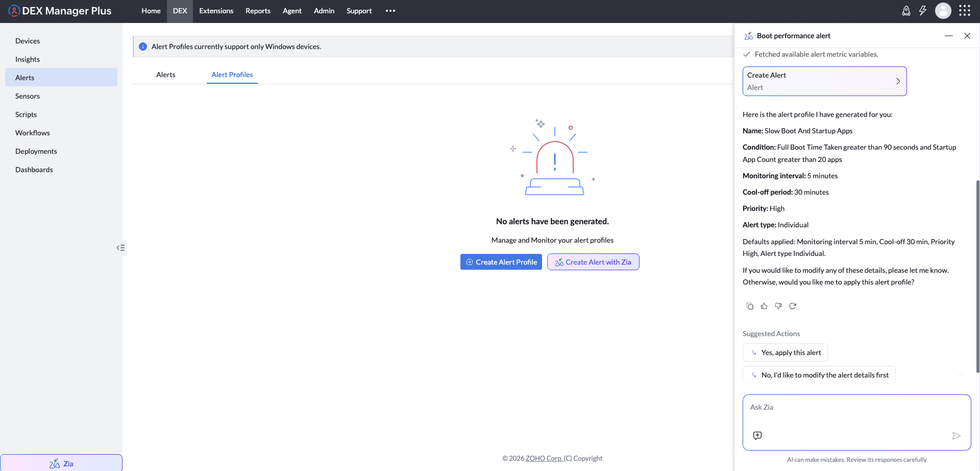
Task: Click the DEX Manager Plus logo
Action: (60, 11)
